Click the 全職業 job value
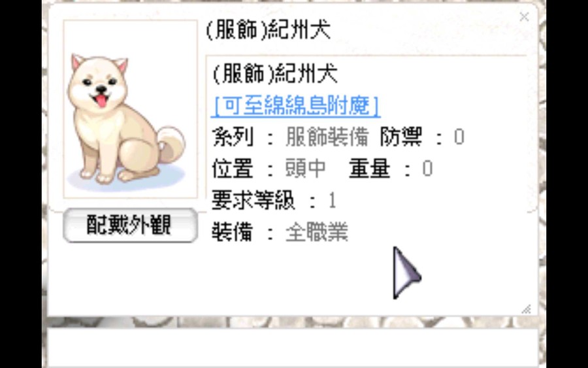 [x=317, y=232]
